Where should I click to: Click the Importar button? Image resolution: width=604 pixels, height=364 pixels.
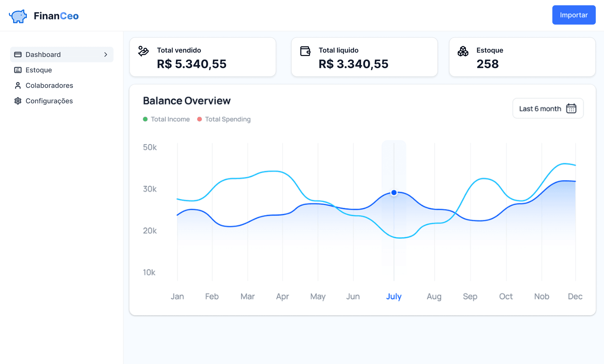click(573, 15)
